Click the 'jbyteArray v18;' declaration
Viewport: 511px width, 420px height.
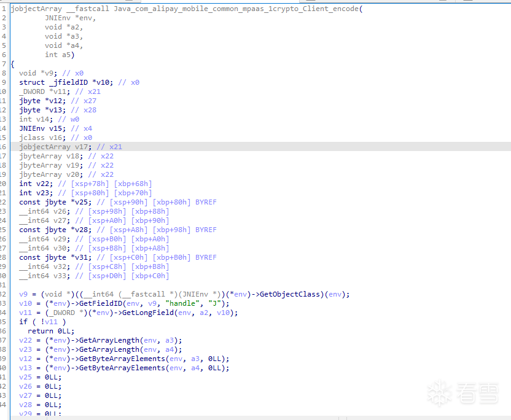[51, 156]
